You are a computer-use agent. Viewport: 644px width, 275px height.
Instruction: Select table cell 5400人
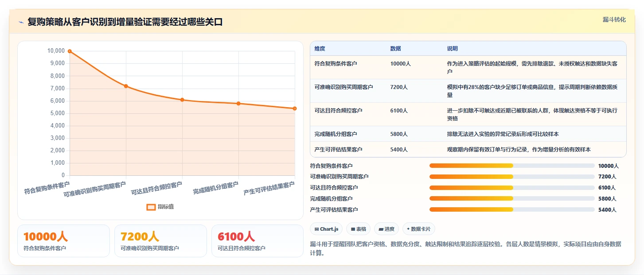pos(414,150)
